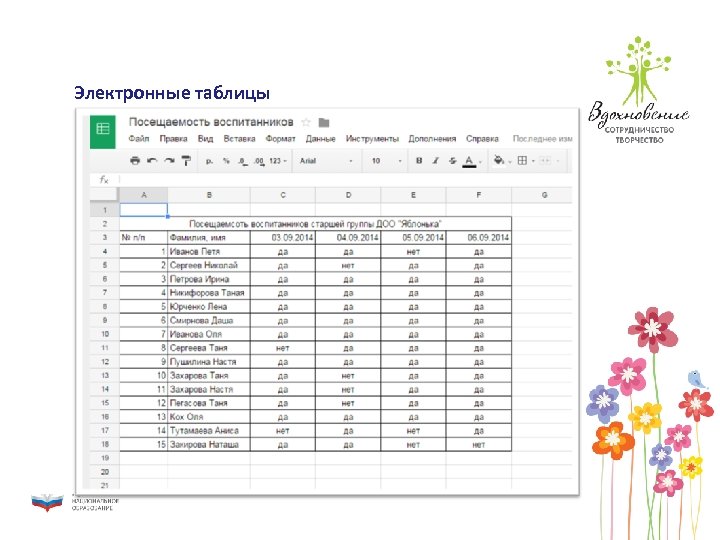Screen dimensions: 720x540
Task: Open the Формат menu
Action: [280, 139]
